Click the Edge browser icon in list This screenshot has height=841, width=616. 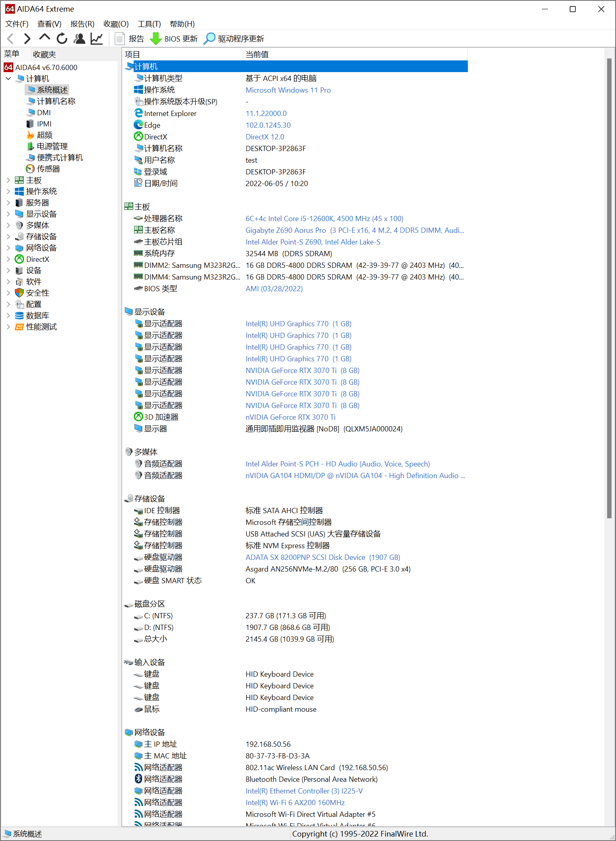point(138,125)
